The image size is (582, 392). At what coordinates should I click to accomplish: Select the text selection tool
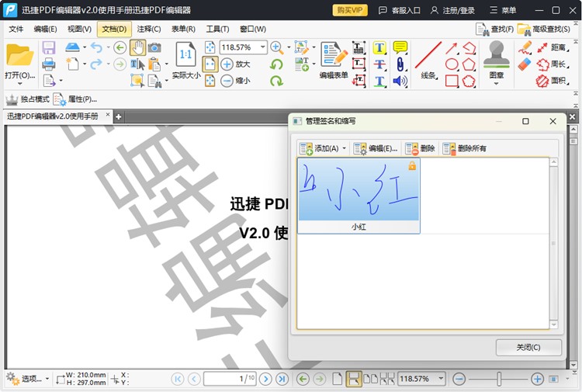click(x=137, y=64)
